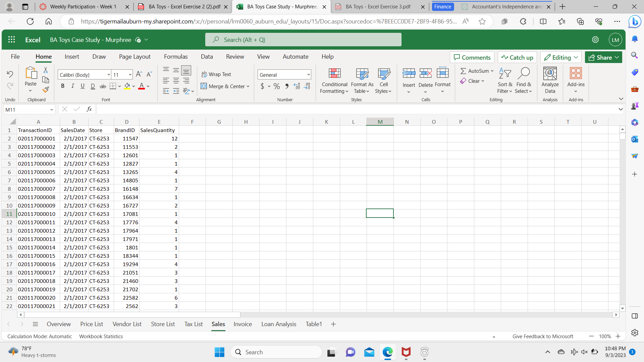Image resolution: width=644 pixels, height=362 pixels.
Task: Switch to the Formulas ribbon tab
Action: (x=176, y=57)
